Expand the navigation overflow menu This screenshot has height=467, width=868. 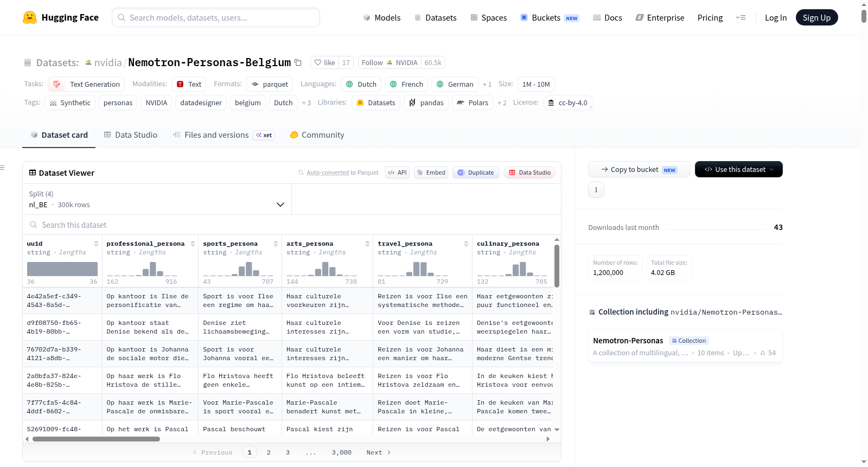tap(741, 17)
